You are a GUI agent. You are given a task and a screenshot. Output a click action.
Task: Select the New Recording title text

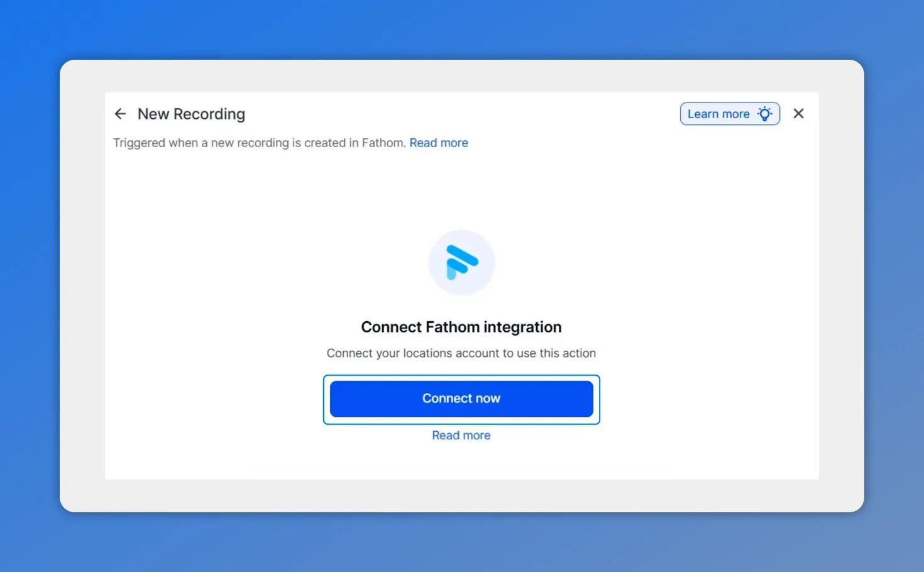point(191,114)
